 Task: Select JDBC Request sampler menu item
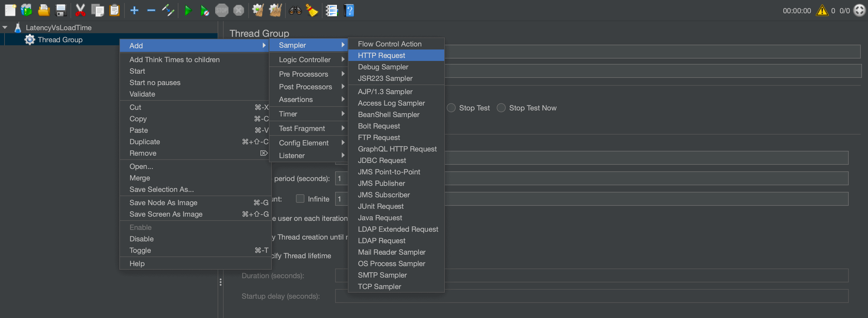pos(382,161)
